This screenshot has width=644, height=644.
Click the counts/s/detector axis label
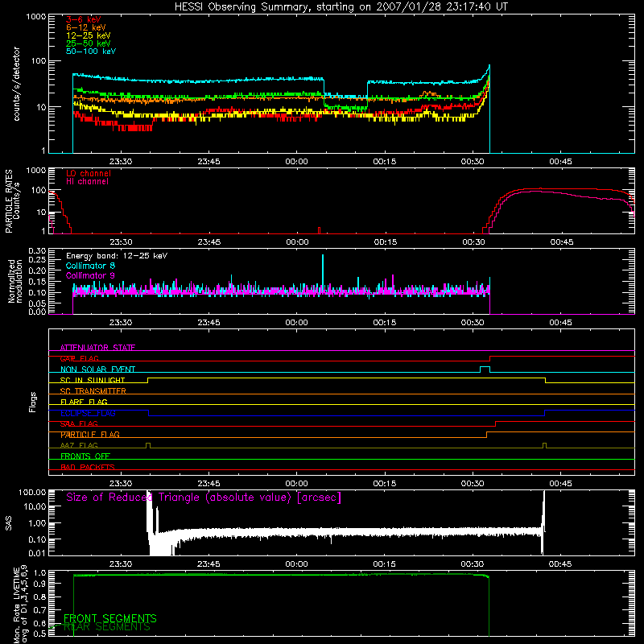[17, 84]
